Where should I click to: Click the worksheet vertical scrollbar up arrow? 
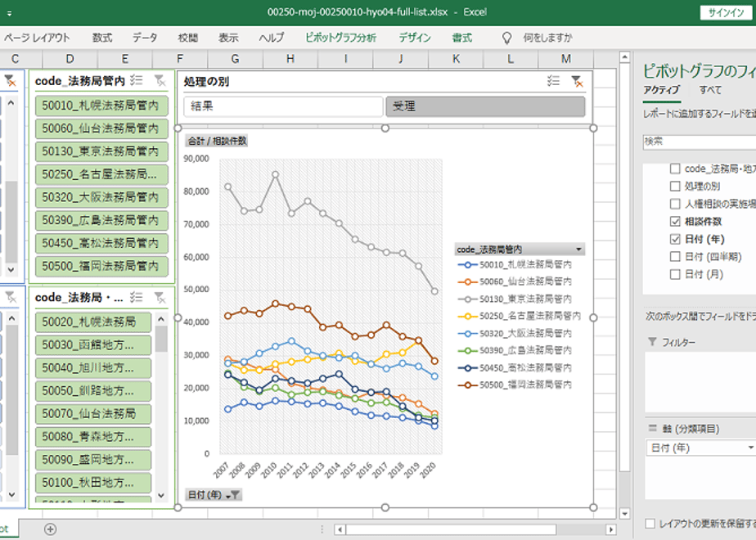[x=624, y=57]
